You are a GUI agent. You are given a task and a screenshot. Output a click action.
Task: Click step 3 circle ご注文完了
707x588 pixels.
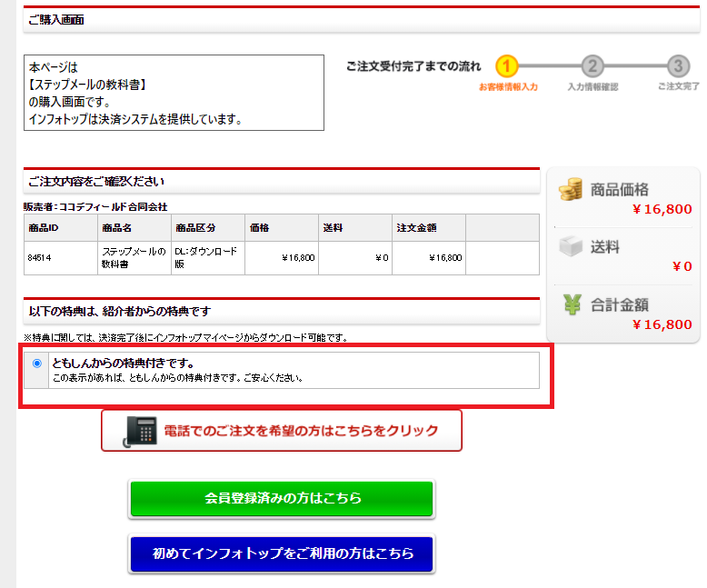(677, 66)
